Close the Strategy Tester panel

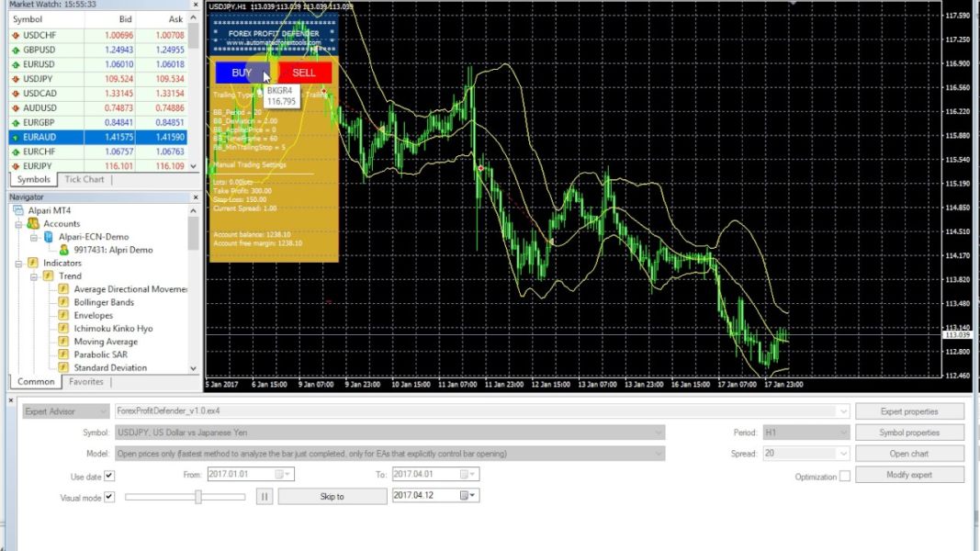tap(11, 399)
